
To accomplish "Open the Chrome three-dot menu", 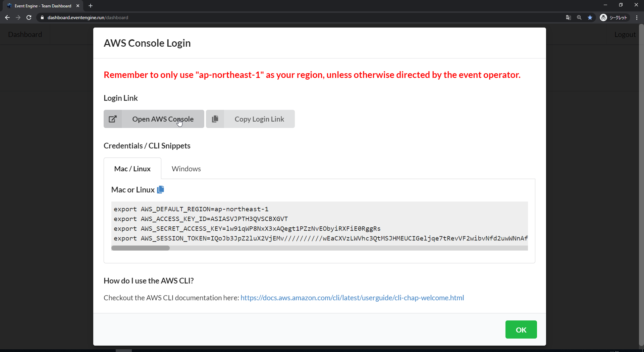I will (x=637, y=17).
